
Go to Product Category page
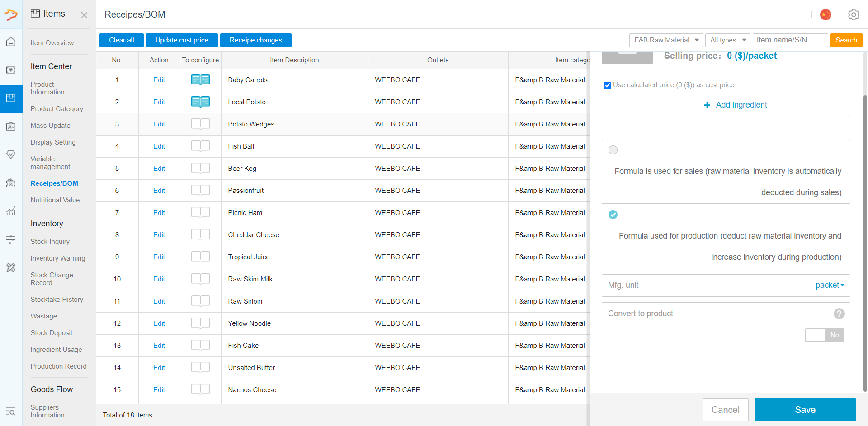[x=57, y=109]
